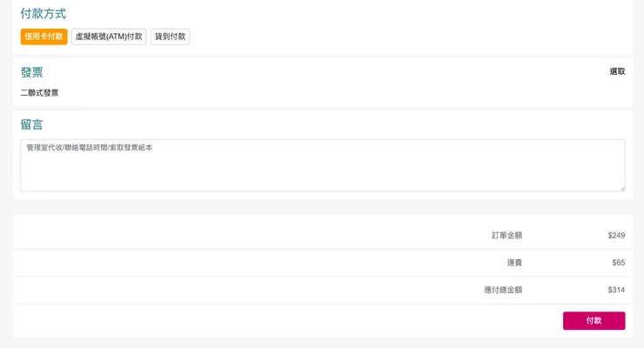Viewport: 644px width, 348px height.
Task: Select 信用卡付款 payment option
Action: 44,37
